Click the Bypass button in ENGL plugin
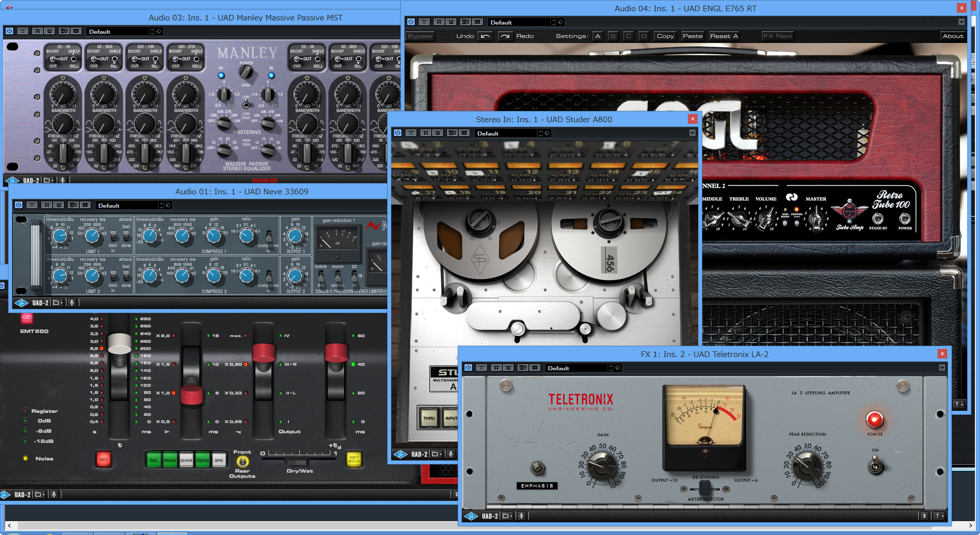This screenshot has width=980, height=535. pos(420,36)
